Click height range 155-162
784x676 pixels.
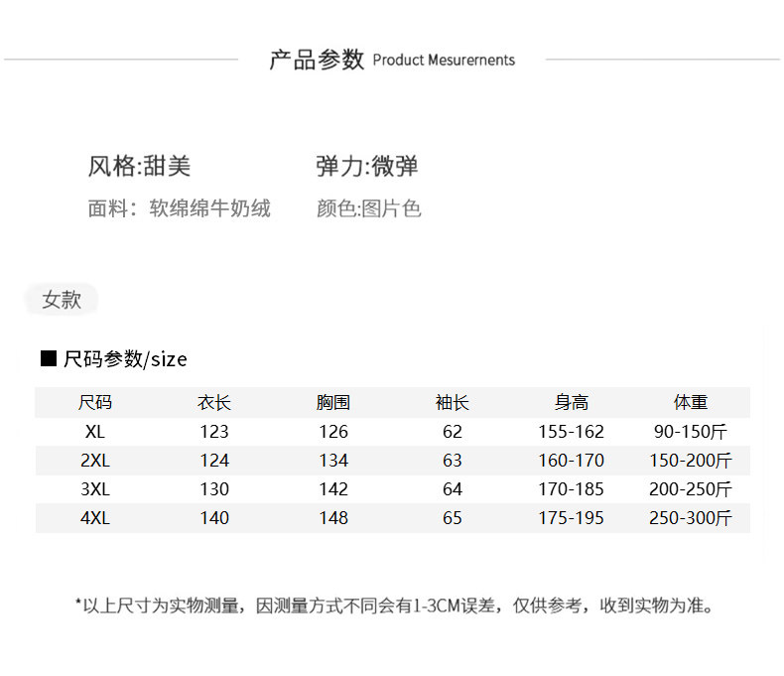(x=571, y=432)
